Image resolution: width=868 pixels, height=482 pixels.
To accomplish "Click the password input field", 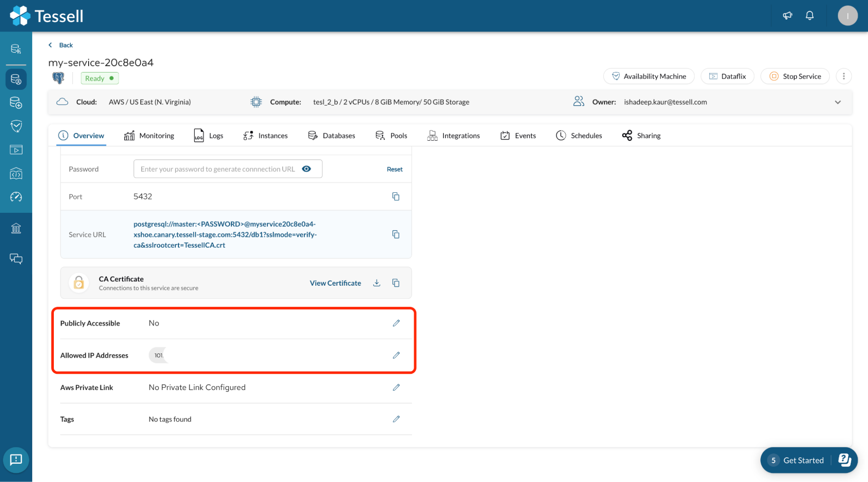I will [x=228, y=169].
